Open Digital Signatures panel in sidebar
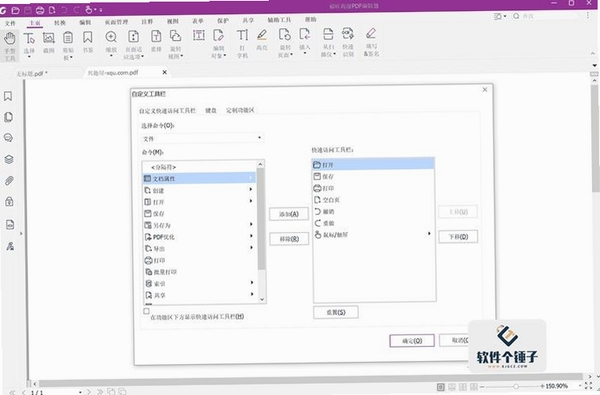Image resolution: width=600 pixels, height=395 pixels. point(10,246)
